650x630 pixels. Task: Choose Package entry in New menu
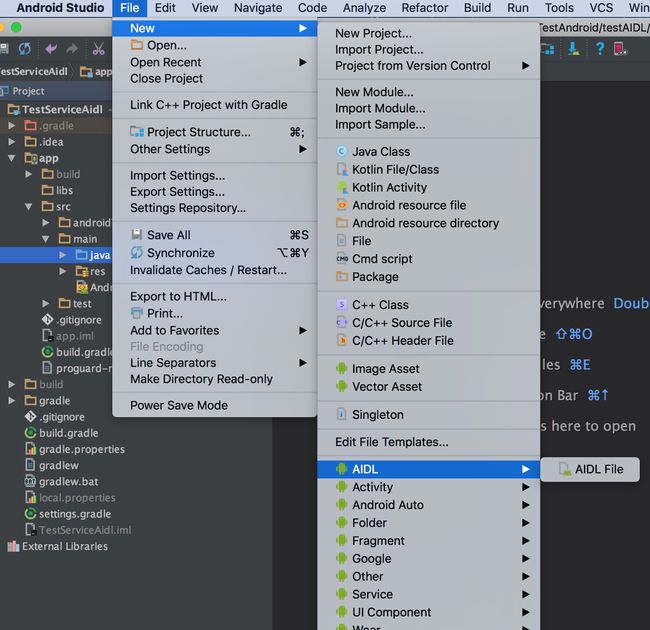pyautogui.click(x=429, y=276)
